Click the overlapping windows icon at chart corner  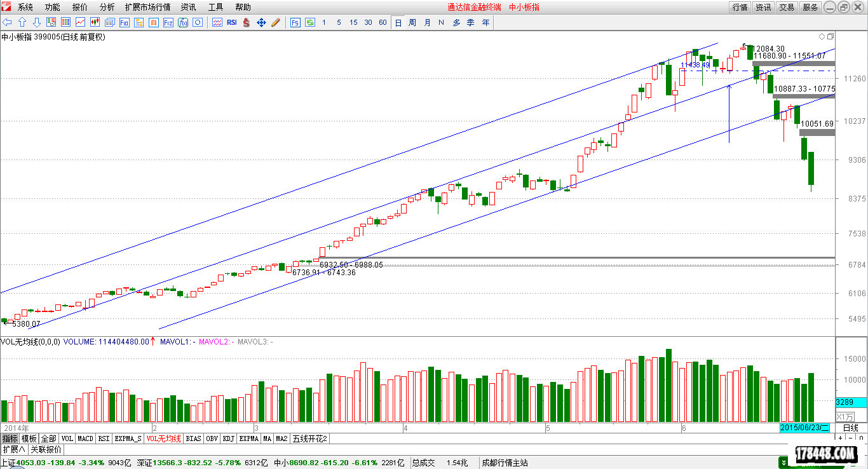tap(829, 37)
